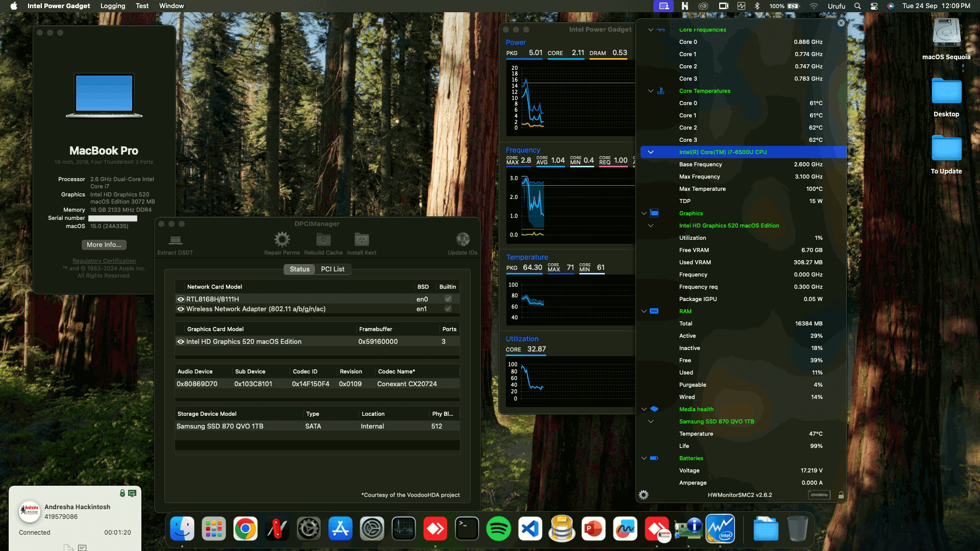The width and height of the screenshot is (980, 551).
Task: Open Spotlight search in menu bar
Action: 857,6
